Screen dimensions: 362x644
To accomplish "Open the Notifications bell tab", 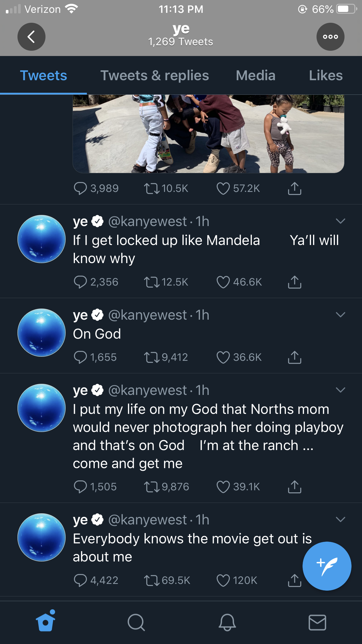I will (227, 622).
